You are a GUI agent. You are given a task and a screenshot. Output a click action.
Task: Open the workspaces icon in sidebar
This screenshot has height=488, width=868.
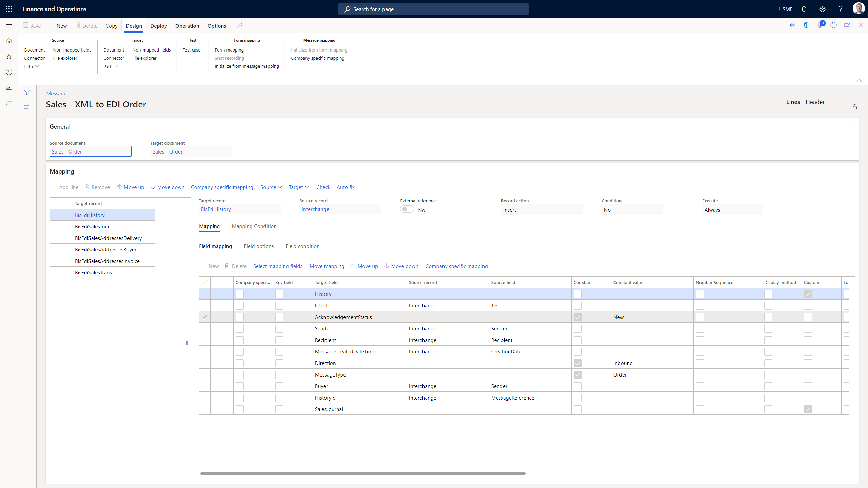9,87
